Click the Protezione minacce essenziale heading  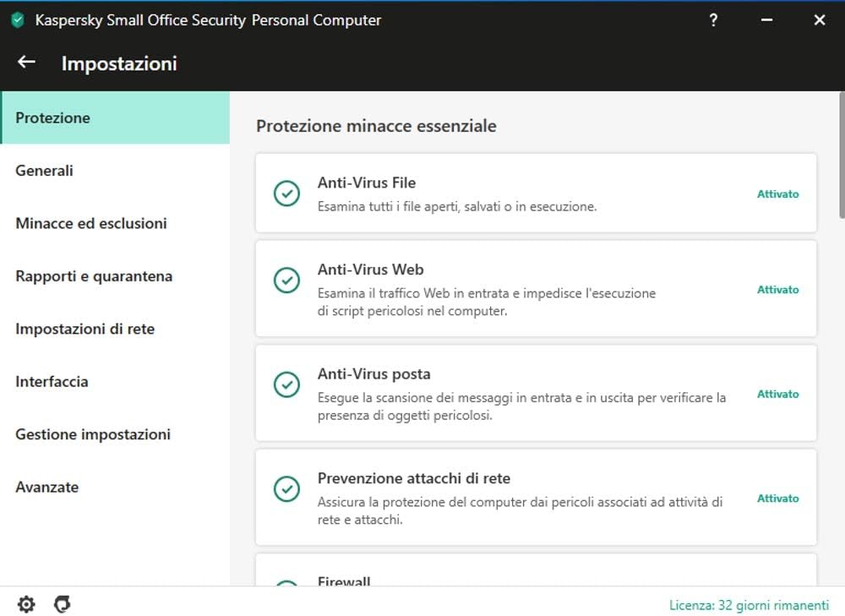[376, 126]
